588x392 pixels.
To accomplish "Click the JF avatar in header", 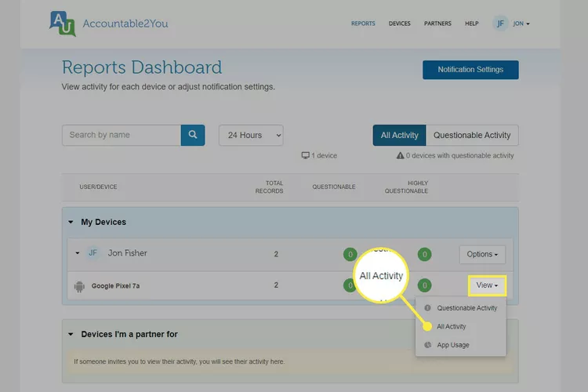I will tap(500, 24).
